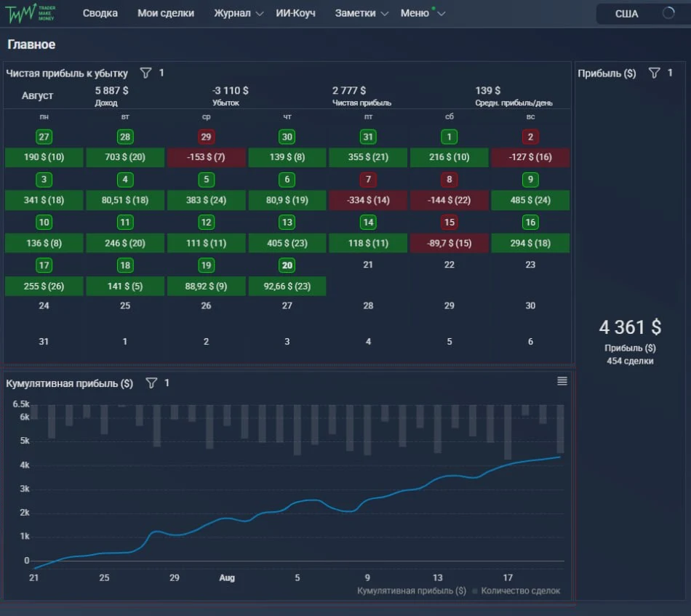Select the 405 $ (23) cell
This screenshot has width=691, height=616.
point(287,243)
